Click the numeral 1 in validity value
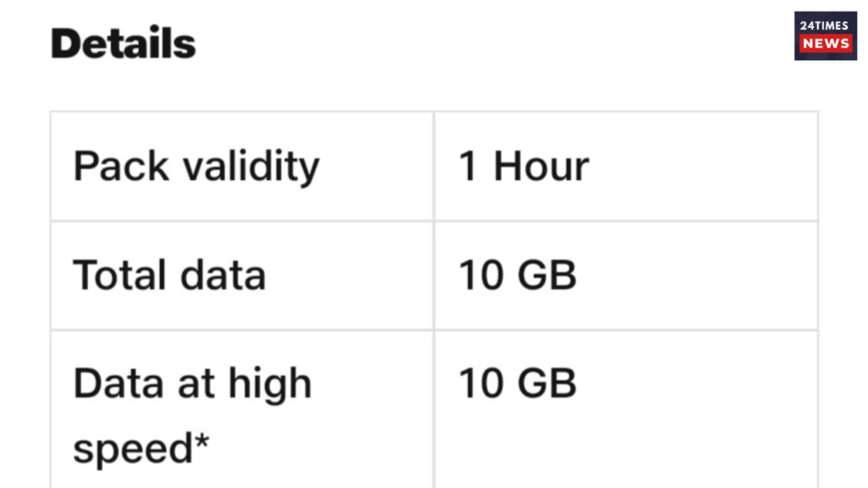The height and width of the screenshot is (488, 868). coord(468,166)
